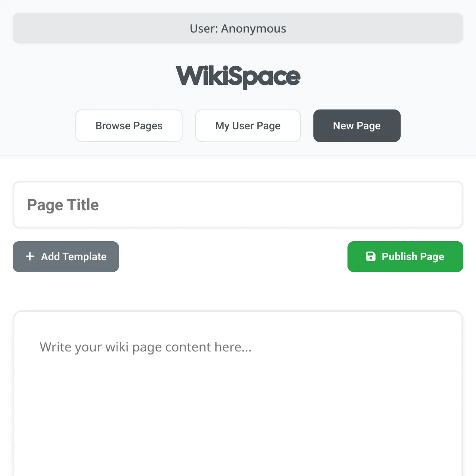Open the Browse Pages tab

pos(129,126)
